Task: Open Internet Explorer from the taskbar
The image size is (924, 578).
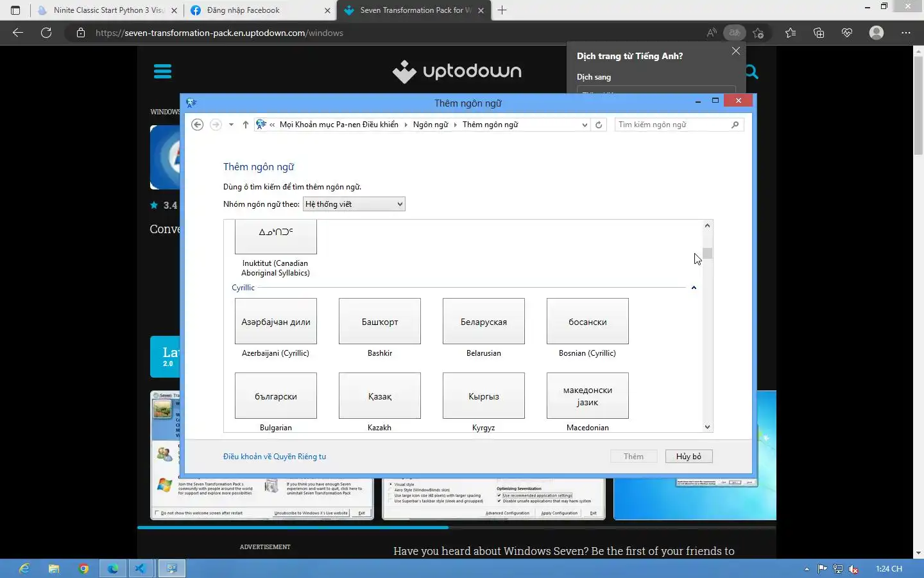Action: coord(24,568)
